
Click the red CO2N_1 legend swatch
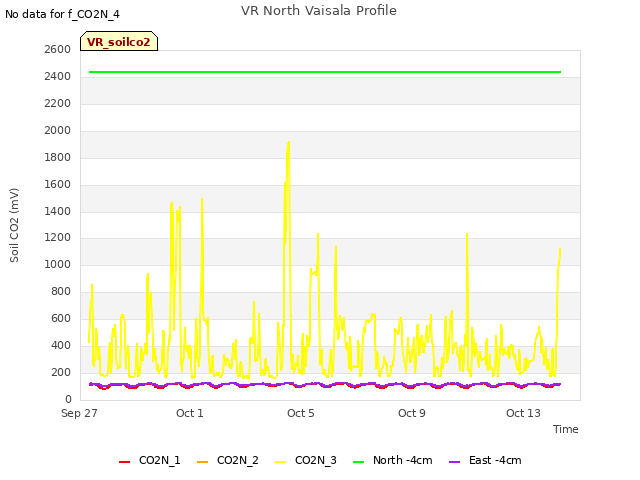point(124,462)
